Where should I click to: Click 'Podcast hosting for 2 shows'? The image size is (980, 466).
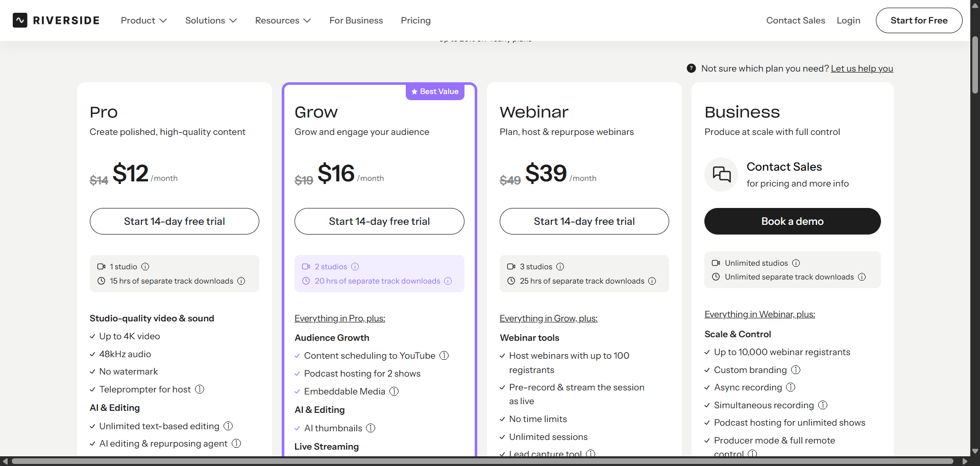coord(362,374)
